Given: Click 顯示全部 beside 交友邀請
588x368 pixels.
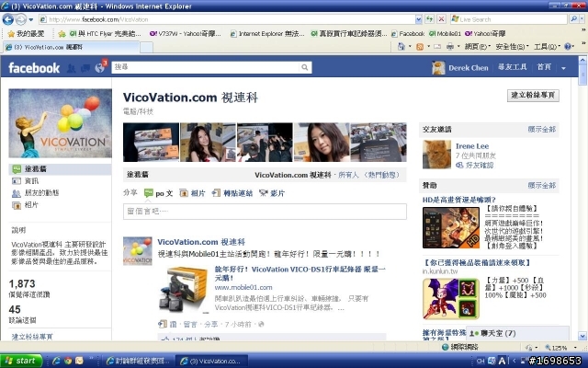Looking at the screenshot, I should point(541,129).
